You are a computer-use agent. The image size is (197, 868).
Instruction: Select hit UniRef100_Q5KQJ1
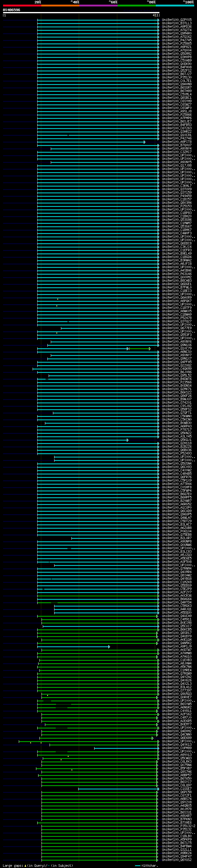coord(177,440)
